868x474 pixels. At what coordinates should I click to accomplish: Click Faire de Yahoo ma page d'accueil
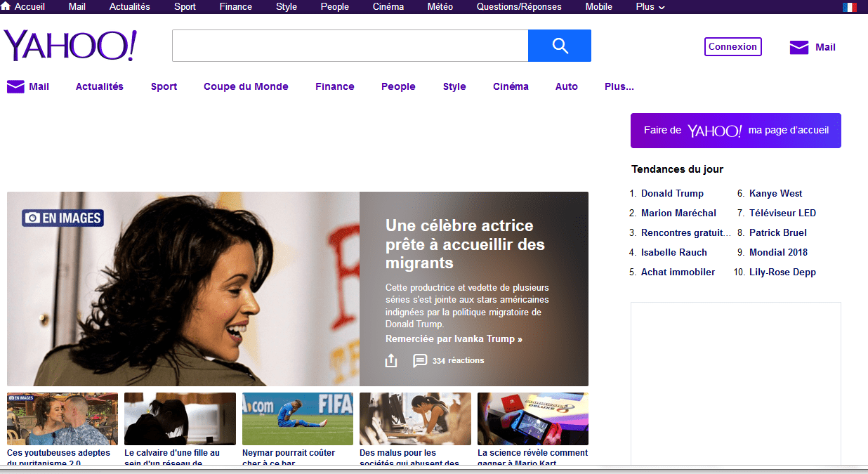click(x=735, y=131)
